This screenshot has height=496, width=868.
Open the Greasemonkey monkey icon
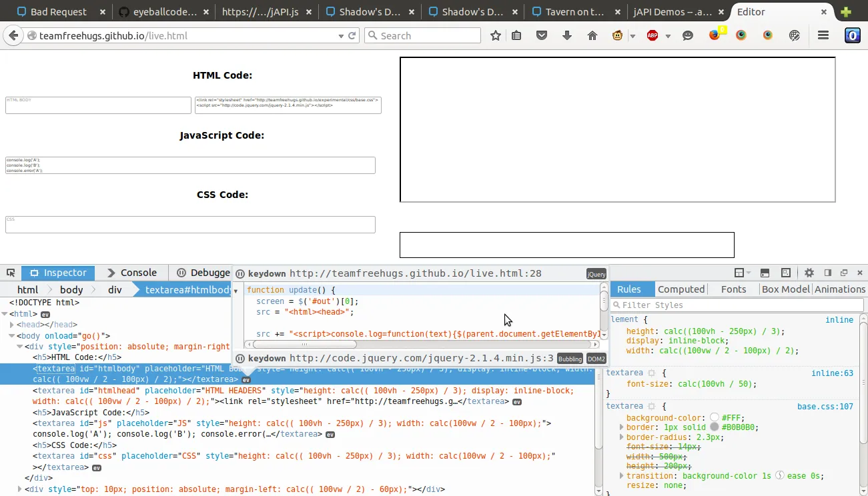click(x=618, y=35)
